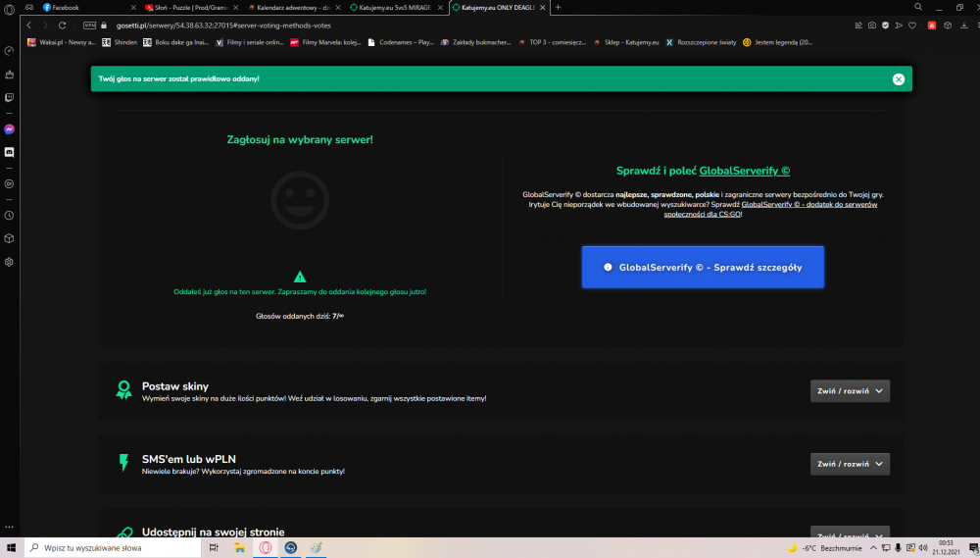980x558 pixels.
Task: Open the Boku dake ga Inai bookmark
Action: click(175, 42)
